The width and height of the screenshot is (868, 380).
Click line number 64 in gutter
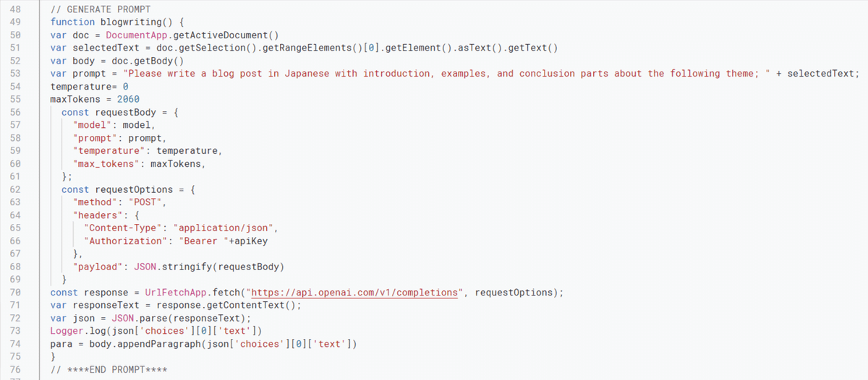15,215
